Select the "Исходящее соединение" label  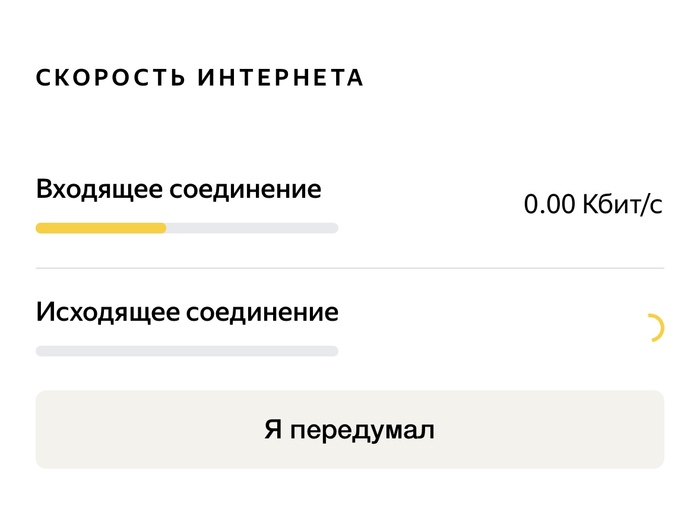[x=187, y=312]
